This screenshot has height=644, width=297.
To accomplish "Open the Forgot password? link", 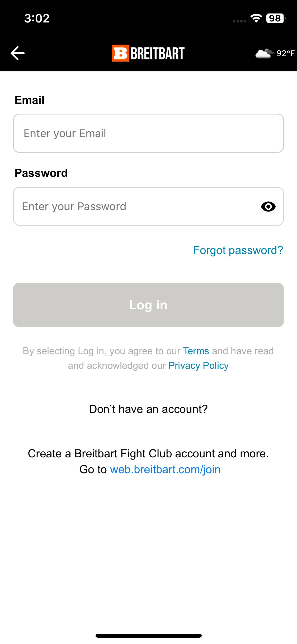I will click(x=238, y=250).
